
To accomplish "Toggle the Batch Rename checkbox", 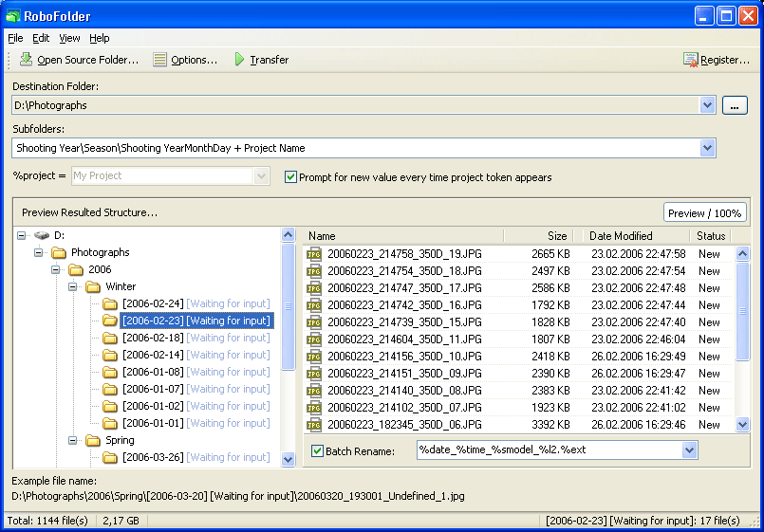I will [317, 450].
